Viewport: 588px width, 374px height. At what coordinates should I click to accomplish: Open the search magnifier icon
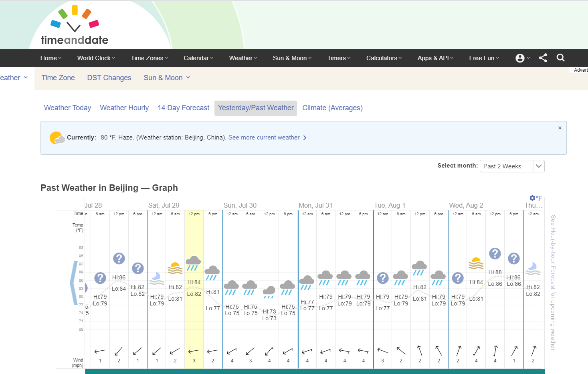click(561, 58)
